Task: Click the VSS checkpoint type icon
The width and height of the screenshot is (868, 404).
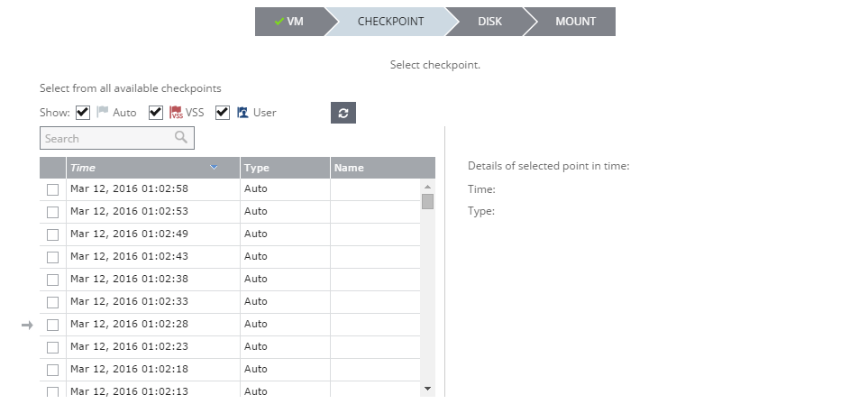Action: (177, 113)
